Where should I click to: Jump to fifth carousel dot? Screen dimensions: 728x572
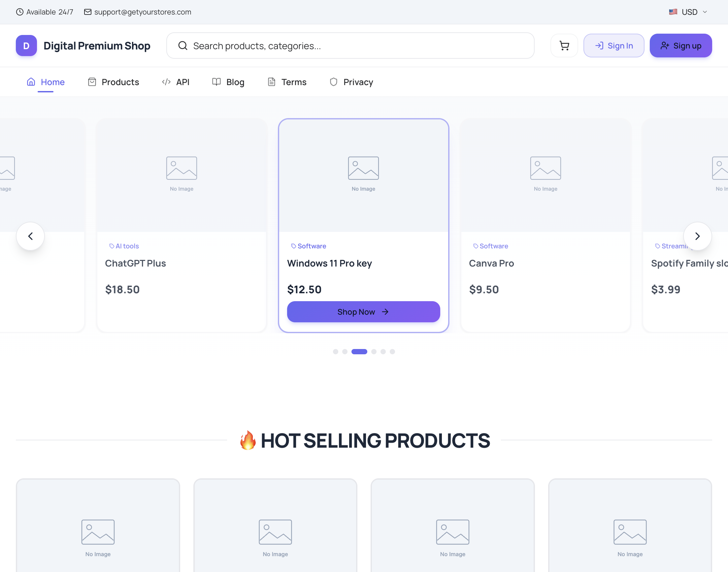(x=383, y=352)
